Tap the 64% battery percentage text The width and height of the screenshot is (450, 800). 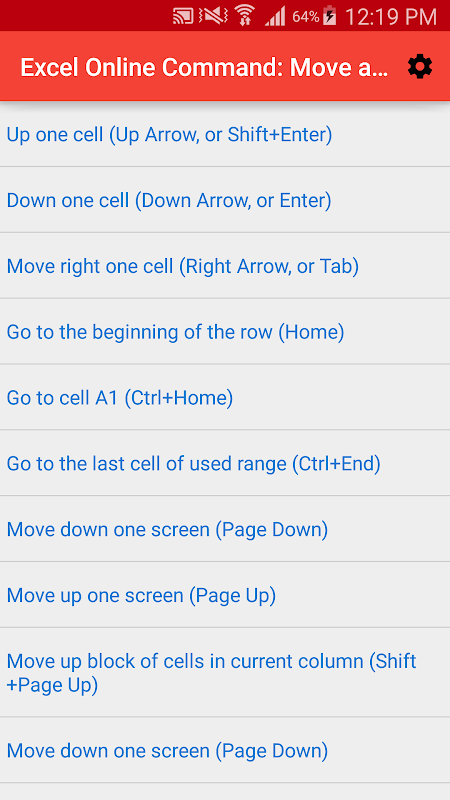pyautogui.click(x=306, y=17)
